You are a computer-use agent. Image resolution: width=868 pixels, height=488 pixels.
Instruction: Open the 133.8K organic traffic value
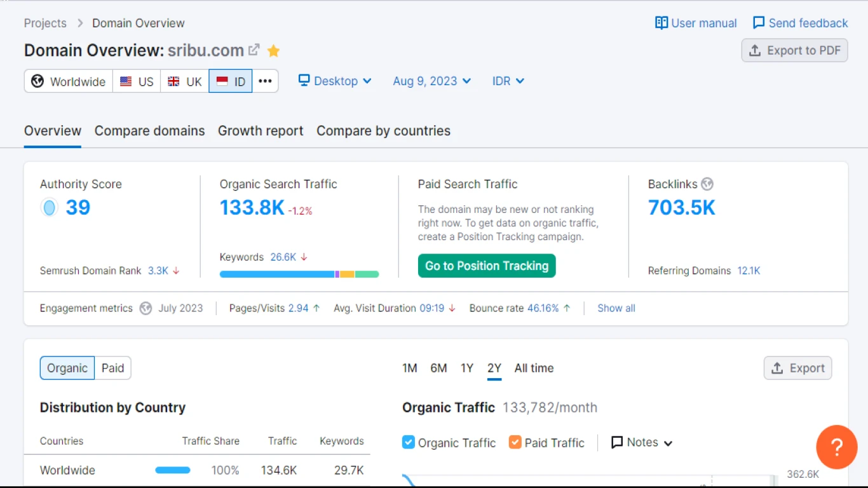(x=252, y=208)
